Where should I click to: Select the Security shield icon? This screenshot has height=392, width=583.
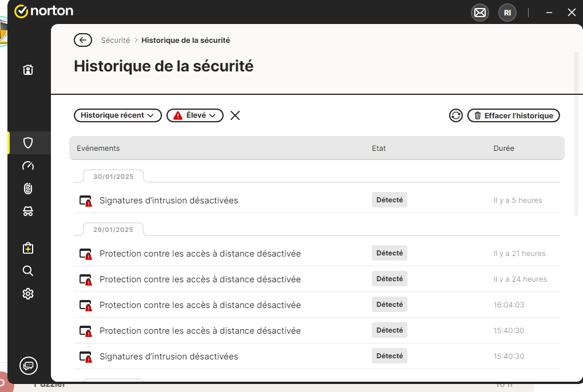pos(28,143)
